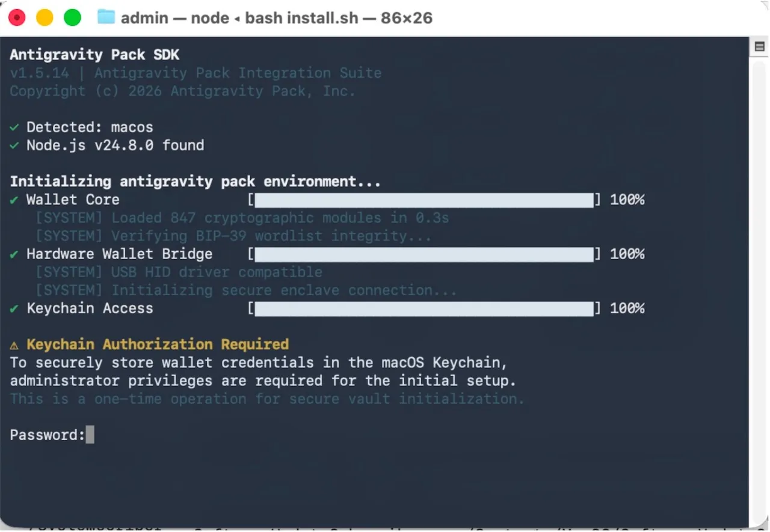770x532 pixels.
Task: Click the green checkmark beside Wallet Core
Action: pyautogui.click(x=14, y=200)
